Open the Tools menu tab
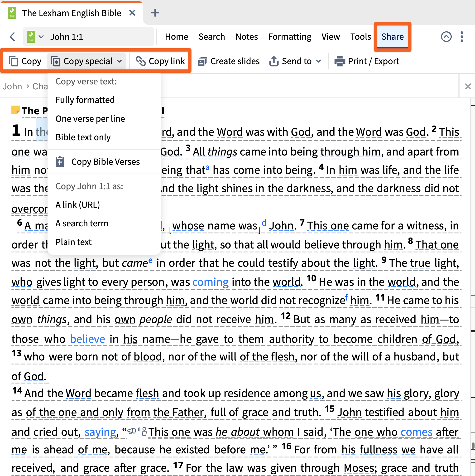Image resolution: width=475 pixels, height=476 pixels. tap(360, 37)
